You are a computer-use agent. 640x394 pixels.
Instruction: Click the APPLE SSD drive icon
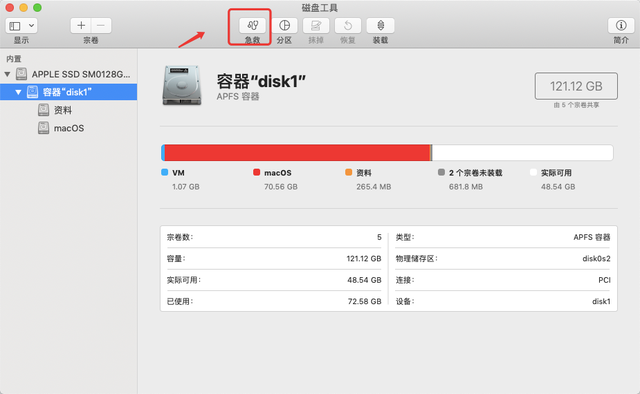click(21, 74)
